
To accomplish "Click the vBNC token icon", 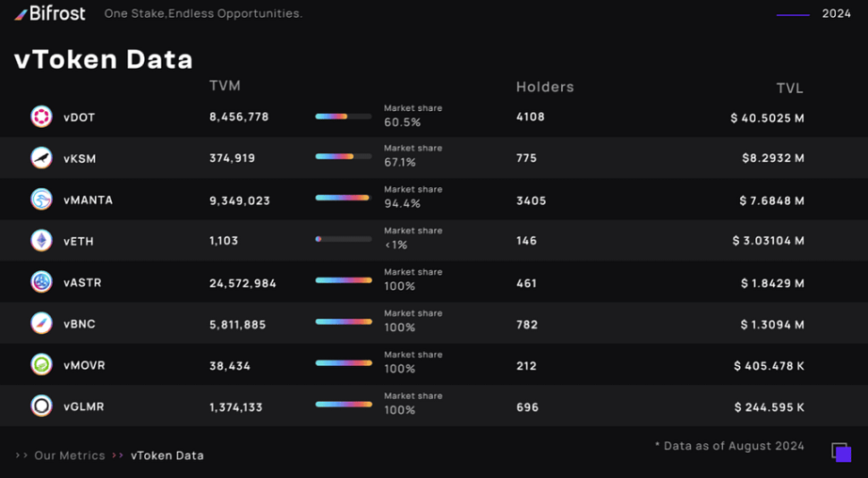I will (x=41, y=323).
